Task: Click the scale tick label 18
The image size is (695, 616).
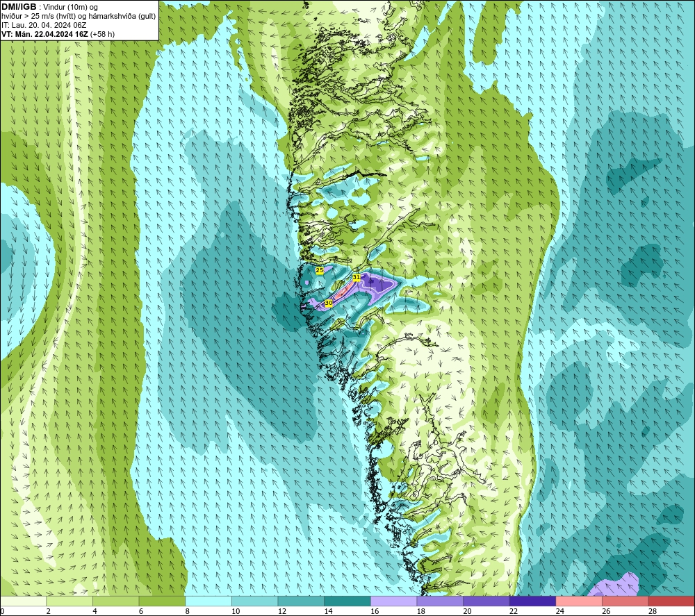Action: click(x=420, y=612)
